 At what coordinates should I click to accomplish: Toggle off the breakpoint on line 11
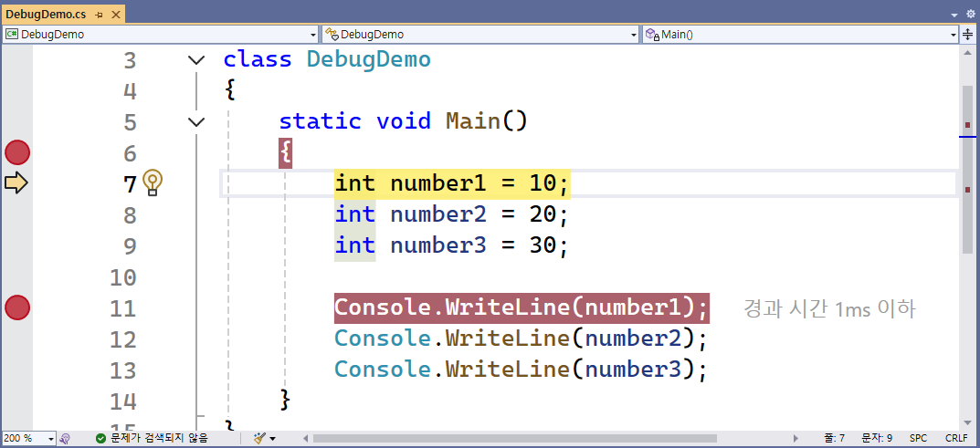click(x=17, y=308)
